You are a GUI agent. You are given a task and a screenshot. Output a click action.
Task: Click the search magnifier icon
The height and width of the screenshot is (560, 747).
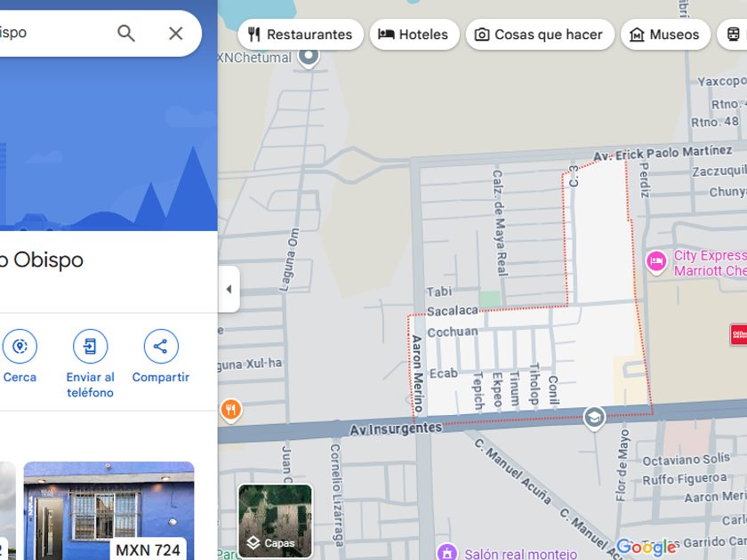[x=126, y=34]
